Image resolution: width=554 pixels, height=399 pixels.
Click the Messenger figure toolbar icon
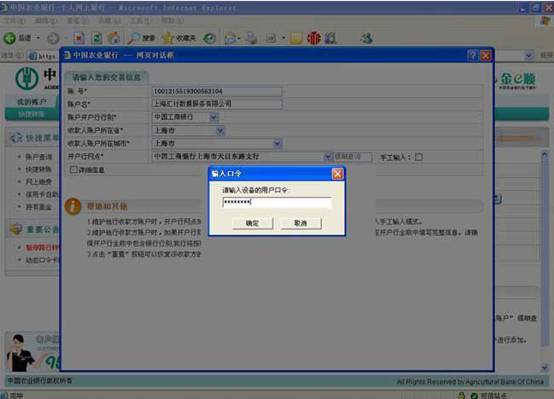click(367, 38)
